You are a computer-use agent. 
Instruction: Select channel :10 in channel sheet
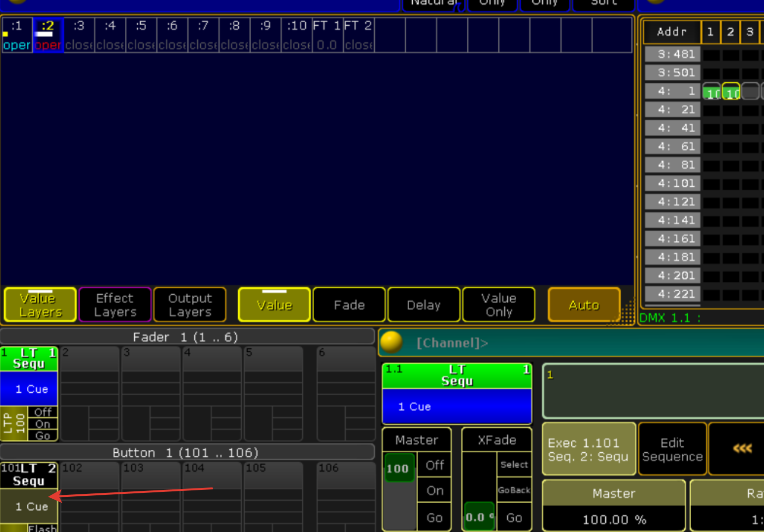[297, 35]
